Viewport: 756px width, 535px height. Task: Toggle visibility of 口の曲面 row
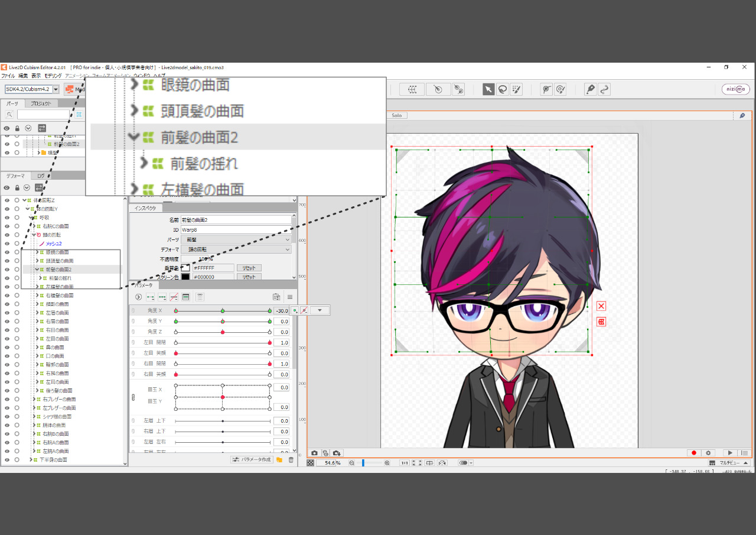coord(7,356)
